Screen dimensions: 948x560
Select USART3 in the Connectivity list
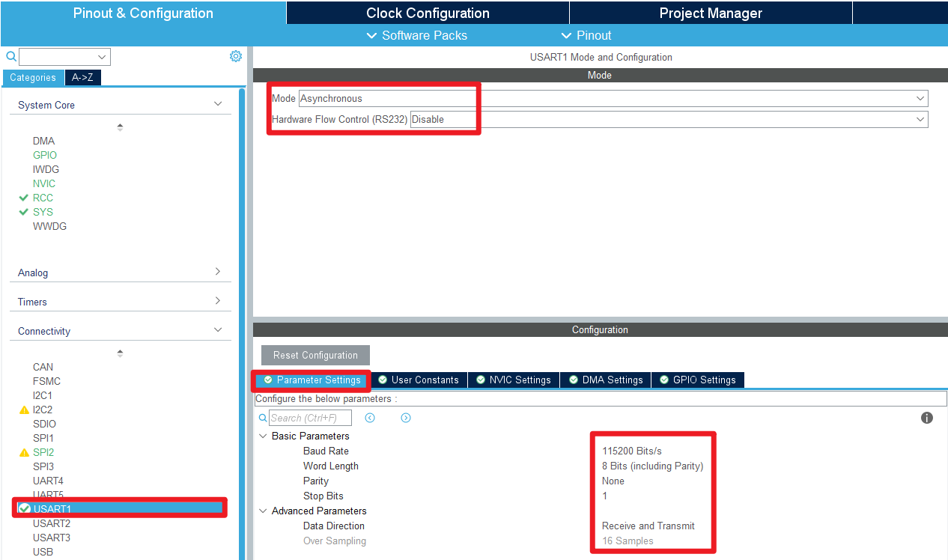click(x=52, y=538)
